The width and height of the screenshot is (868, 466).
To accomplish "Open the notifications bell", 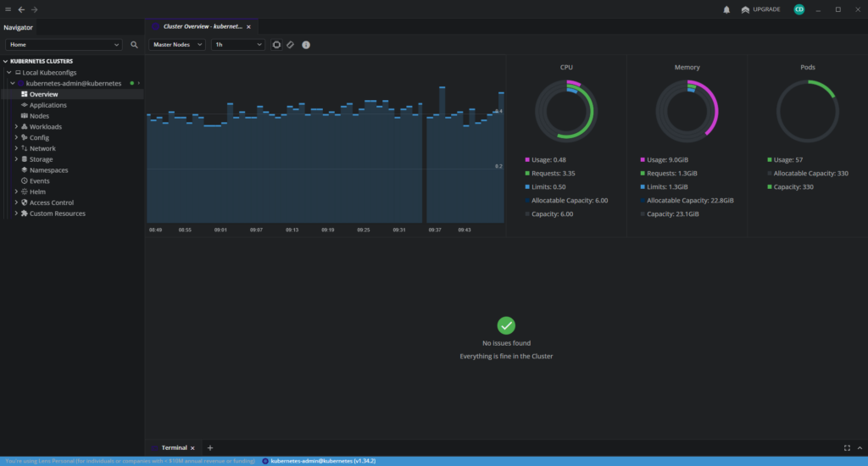I will 726,9.
